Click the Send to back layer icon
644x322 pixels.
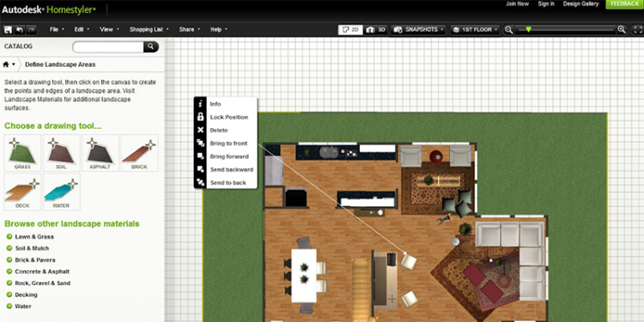point(200,182)
